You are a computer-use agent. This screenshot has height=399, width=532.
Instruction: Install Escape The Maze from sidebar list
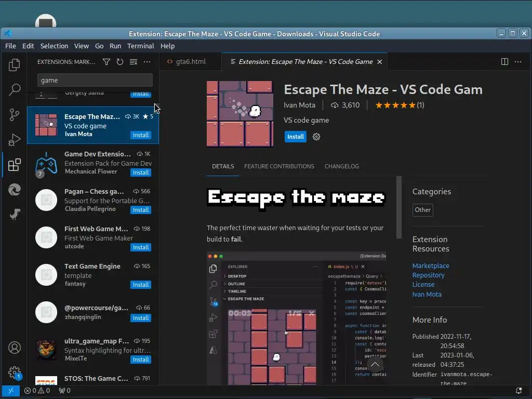click(140, 135)
